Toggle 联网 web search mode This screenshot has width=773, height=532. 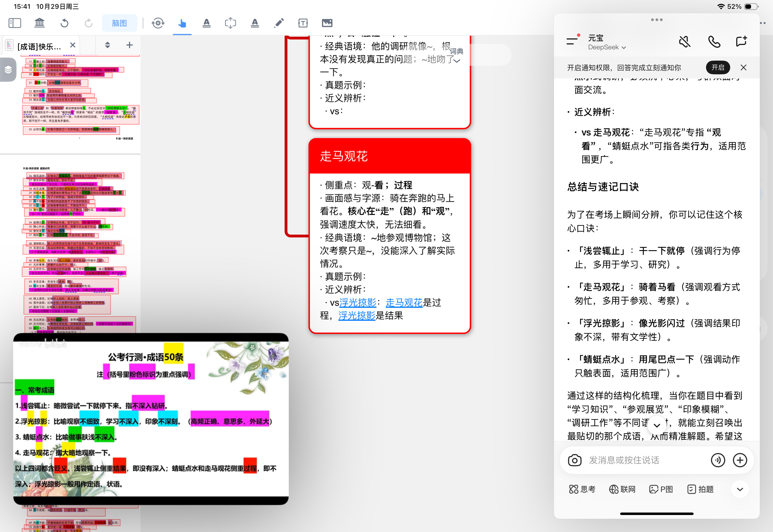pos(622,489)
